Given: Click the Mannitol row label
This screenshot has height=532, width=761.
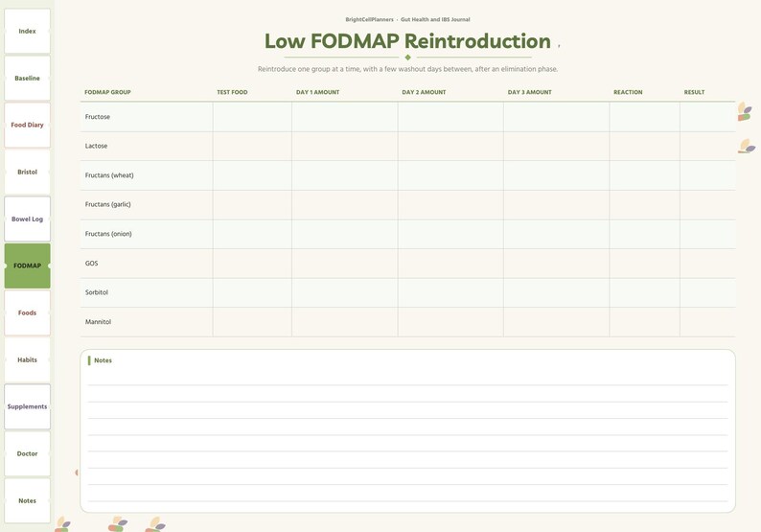Looking at the screenshot, I should [98, 322].
